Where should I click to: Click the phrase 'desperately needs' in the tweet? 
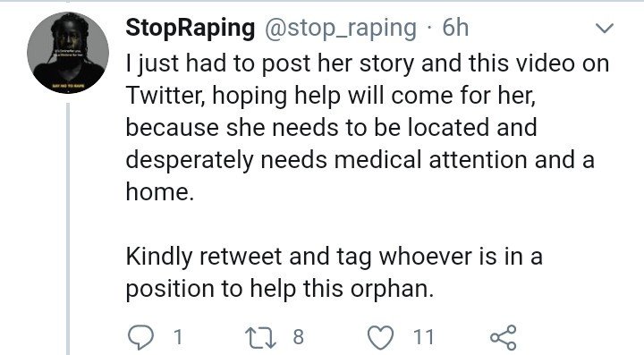coord(226,160)
